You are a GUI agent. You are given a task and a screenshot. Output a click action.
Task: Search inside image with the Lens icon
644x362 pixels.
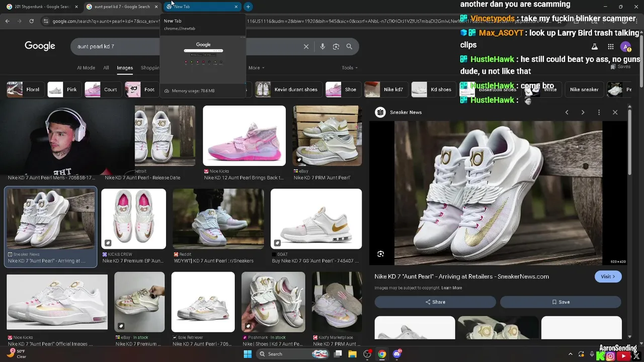pos(381,254)
